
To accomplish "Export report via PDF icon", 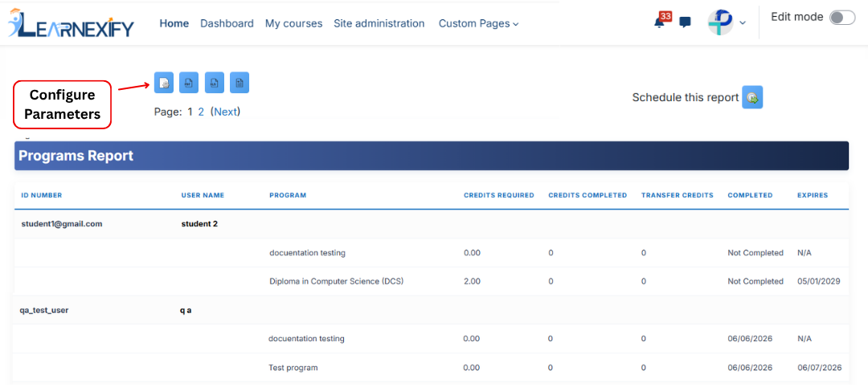I will 189,83.
